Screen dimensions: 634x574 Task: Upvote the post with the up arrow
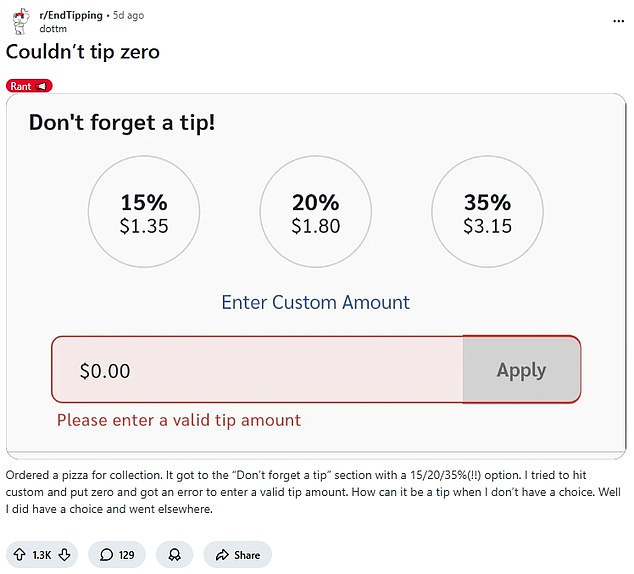coord(20,555)
